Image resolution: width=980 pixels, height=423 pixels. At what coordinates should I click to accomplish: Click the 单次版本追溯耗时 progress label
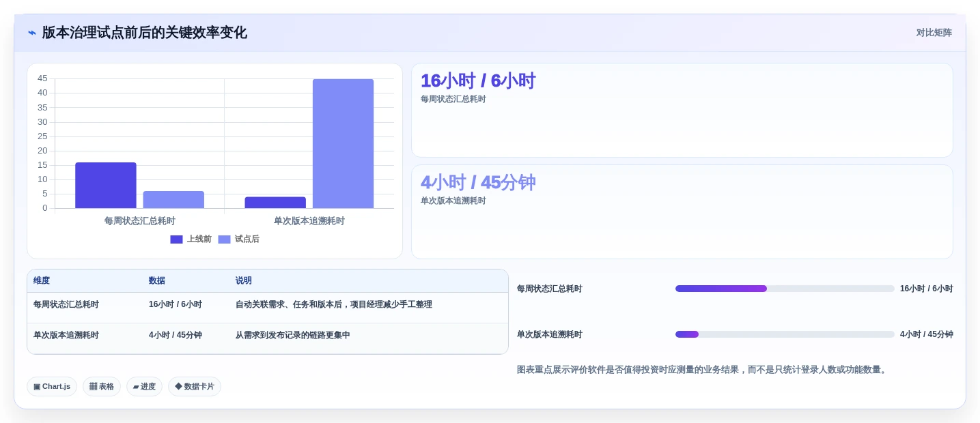pos(550,334)
